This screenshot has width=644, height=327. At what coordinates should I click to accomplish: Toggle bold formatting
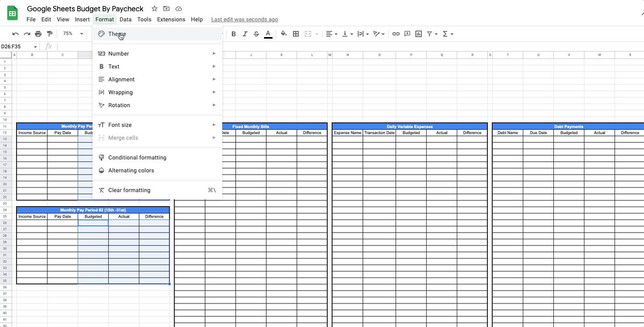click(233, 34)
